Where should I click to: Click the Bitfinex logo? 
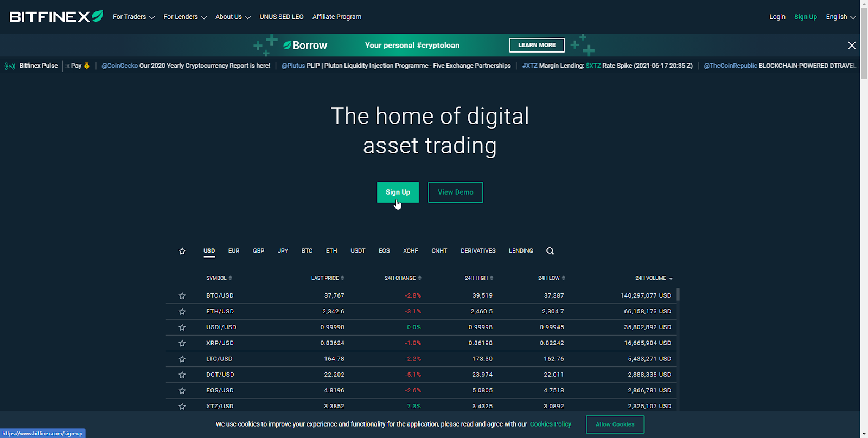(x=56, y=17)
